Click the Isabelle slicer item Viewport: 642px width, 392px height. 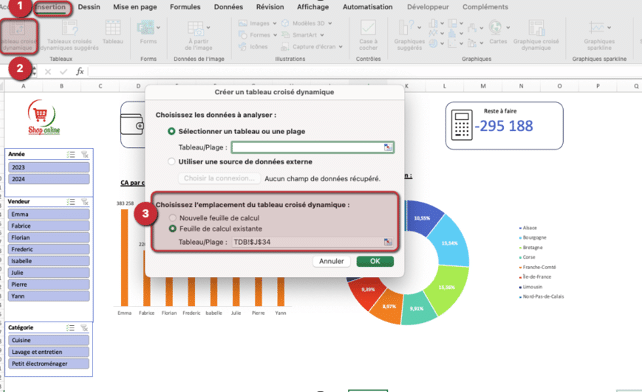49,261
